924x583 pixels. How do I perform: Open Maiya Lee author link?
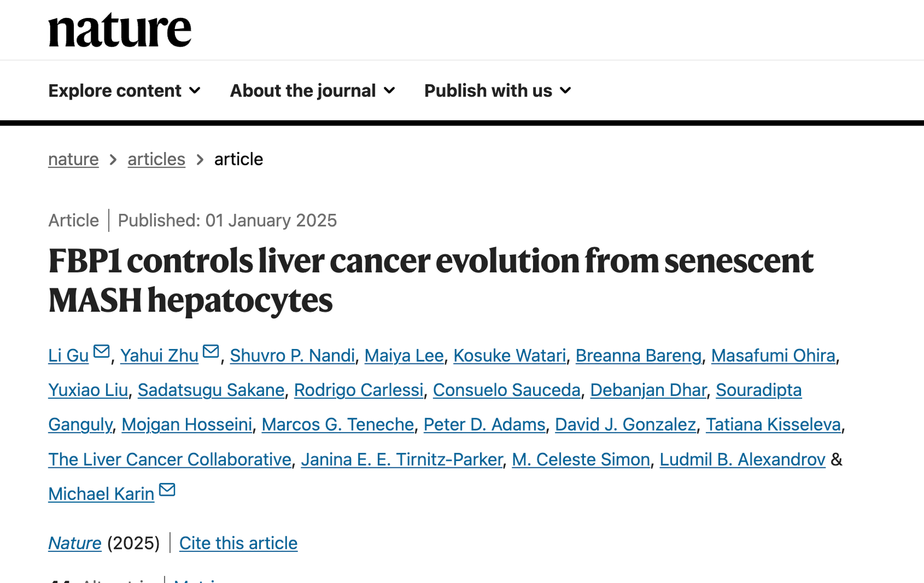click(x=404, y=355)
